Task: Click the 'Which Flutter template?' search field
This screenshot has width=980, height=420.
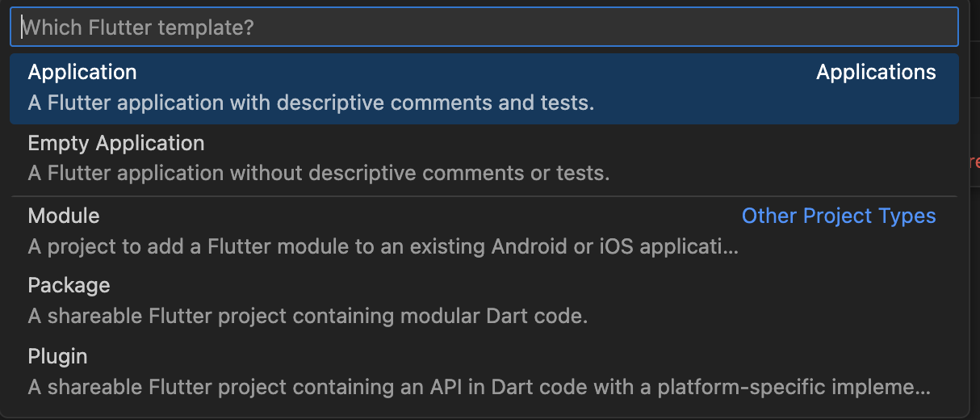Action: (x=484, y=27)
